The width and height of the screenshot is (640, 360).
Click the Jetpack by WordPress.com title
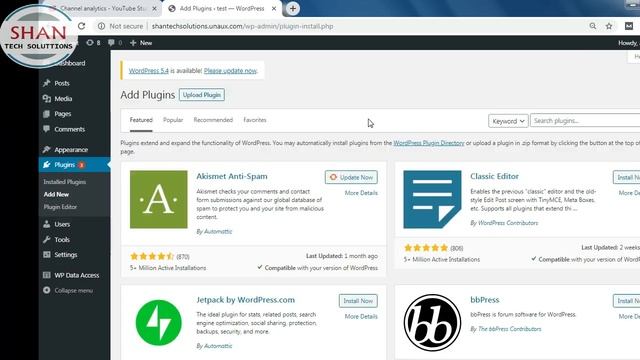pos(245,300)
